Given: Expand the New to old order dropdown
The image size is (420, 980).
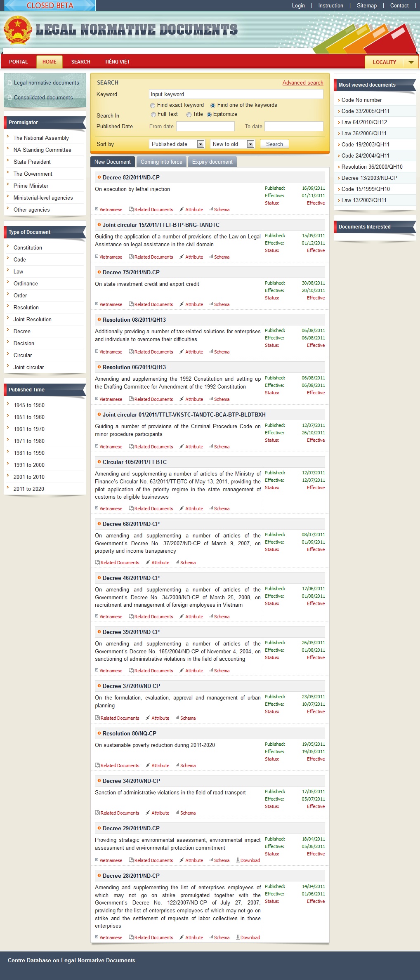Looking at the screenshot, I should (x=250, y=144).
